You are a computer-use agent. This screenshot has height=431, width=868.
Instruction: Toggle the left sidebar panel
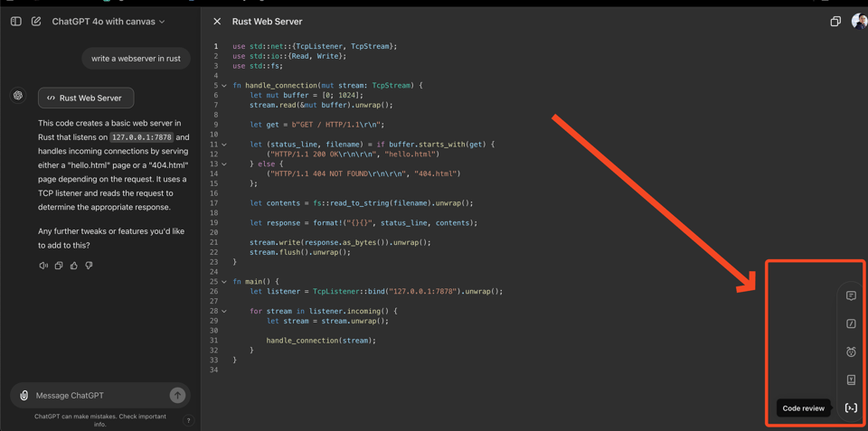click(x=16, y=22)
